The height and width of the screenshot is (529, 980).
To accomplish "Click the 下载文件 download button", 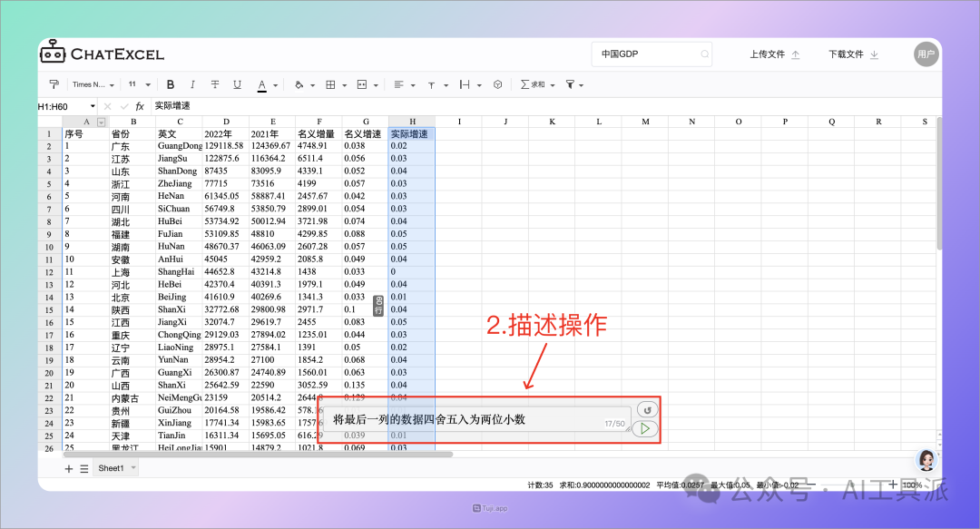I will (851, 54).
